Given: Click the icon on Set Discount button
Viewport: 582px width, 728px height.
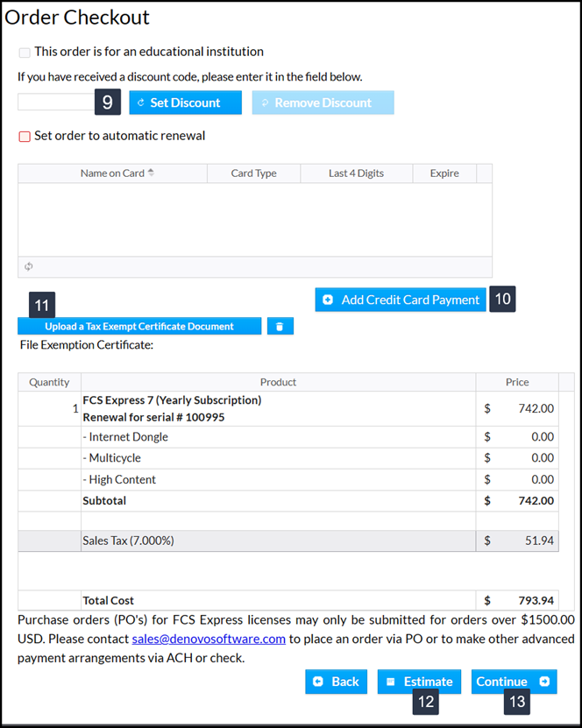Looking at the screenshot, I should pos(141,102).
